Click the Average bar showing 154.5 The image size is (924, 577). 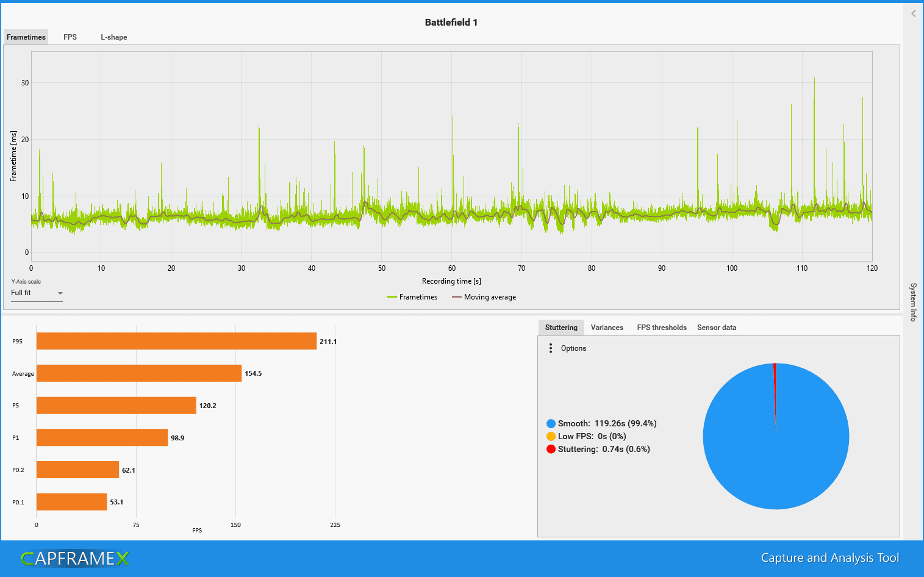(x=139, y=373)
